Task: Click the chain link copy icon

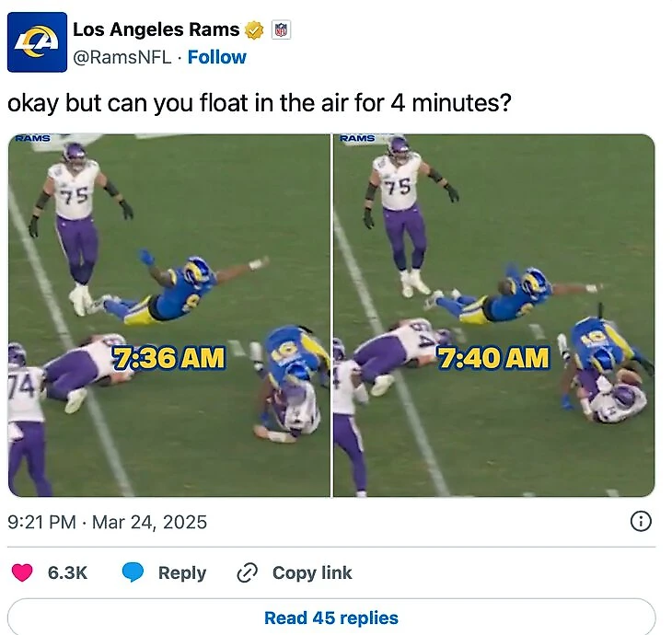Action: (247, 572)
